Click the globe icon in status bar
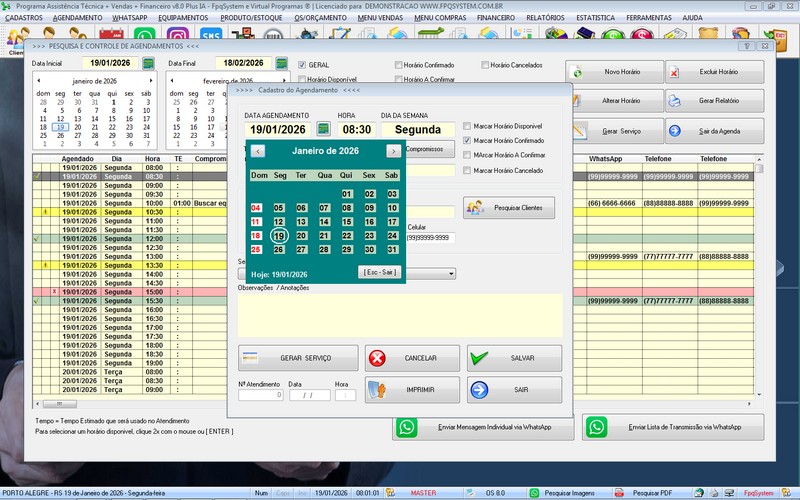The width and height of the screenshot is (800, 500). click(699, 493)
